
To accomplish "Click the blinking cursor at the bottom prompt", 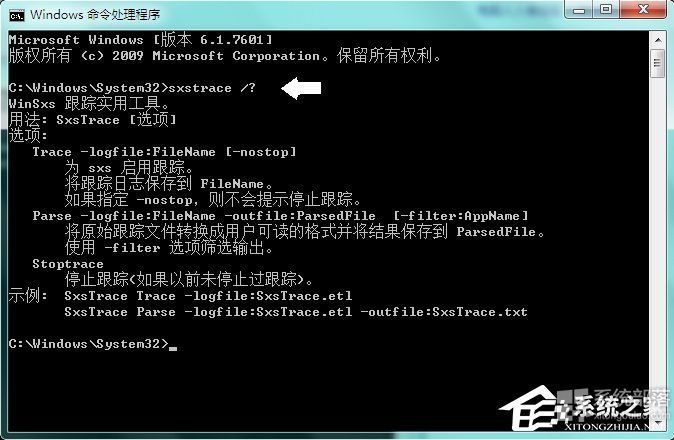I will click(x=173, y=348).
